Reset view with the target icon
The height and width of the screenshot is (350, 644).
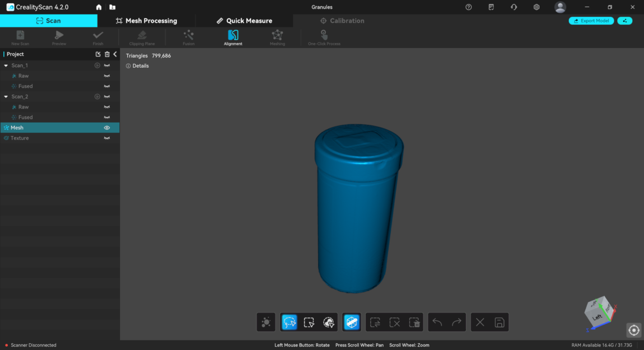pos(633,330)
